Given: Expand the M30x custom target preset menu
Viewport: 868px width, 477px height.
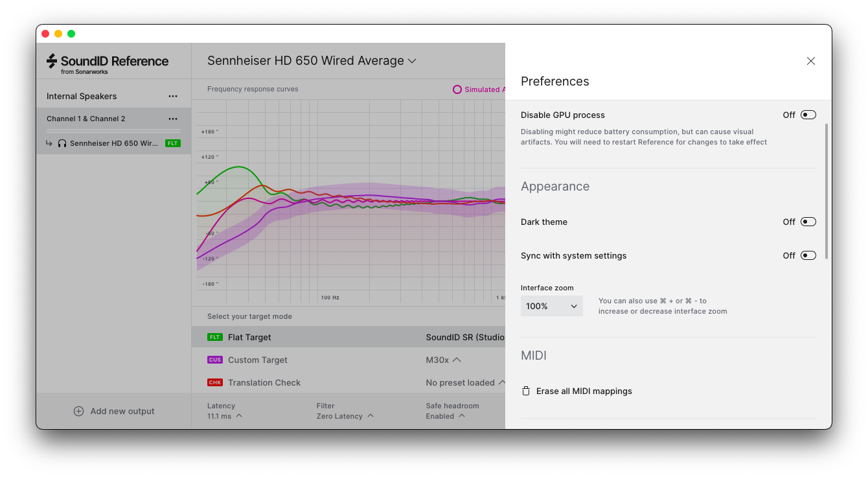Looking at the screenshot, I should click(x=444, y=360).
